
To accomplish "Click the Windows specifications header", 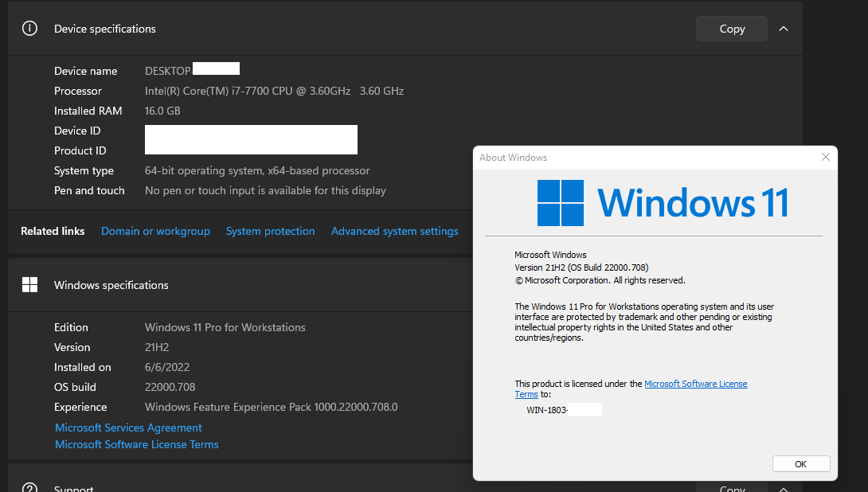I will click(111, 285).
